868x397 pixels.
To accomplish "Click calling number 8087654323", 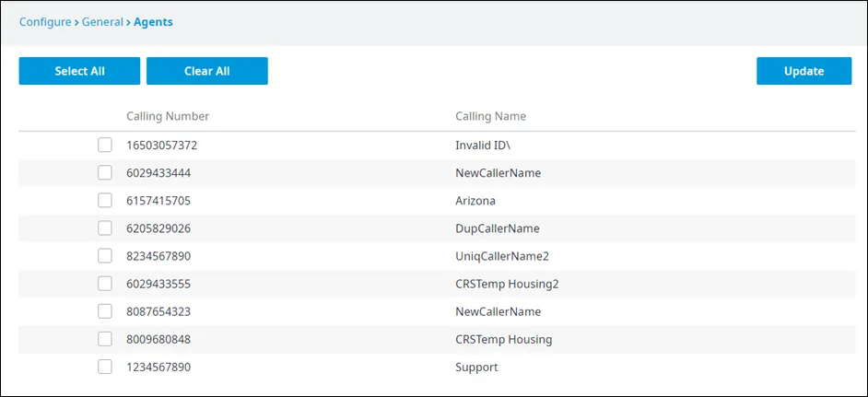I will pos(158,311).
